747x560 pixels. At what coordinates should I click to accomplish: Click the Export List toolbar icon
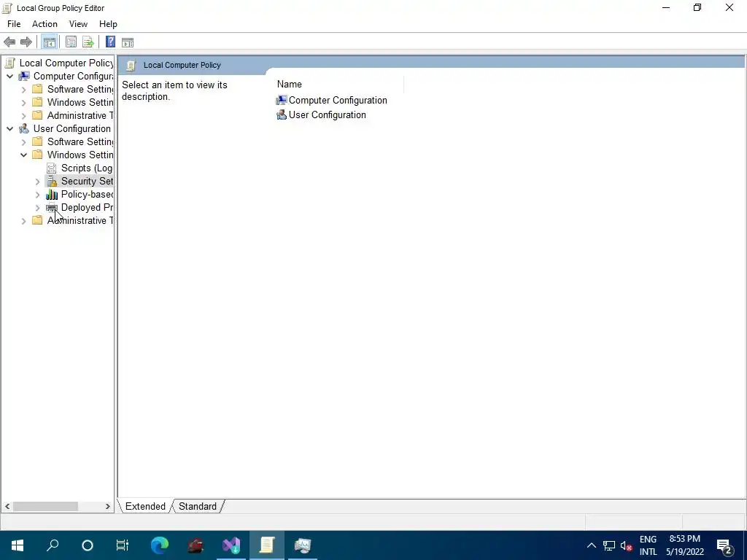[88, 42]
